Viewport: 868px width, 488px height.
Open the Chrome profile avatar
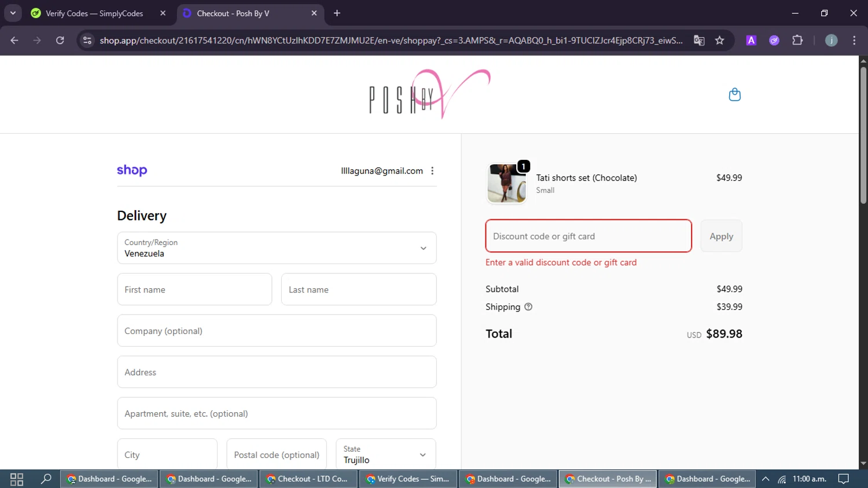click(x=831, y=40)
